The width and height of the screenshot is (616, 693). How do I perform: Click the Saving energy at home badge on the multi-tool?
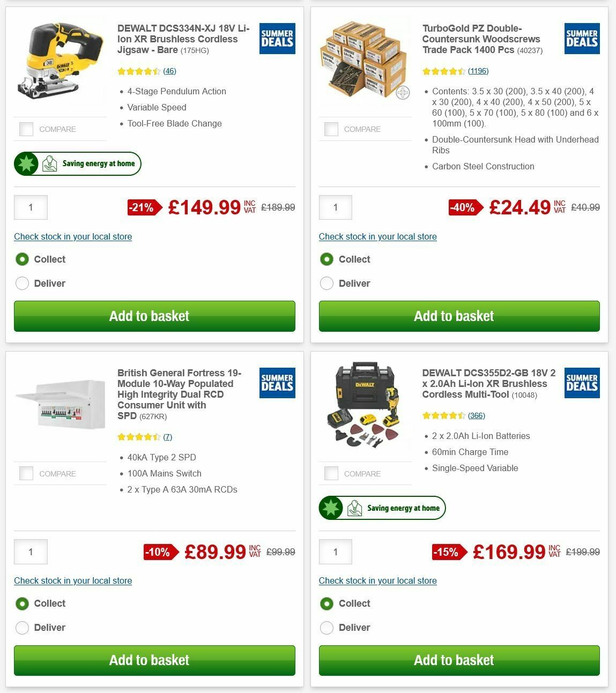tap(382, 508)
